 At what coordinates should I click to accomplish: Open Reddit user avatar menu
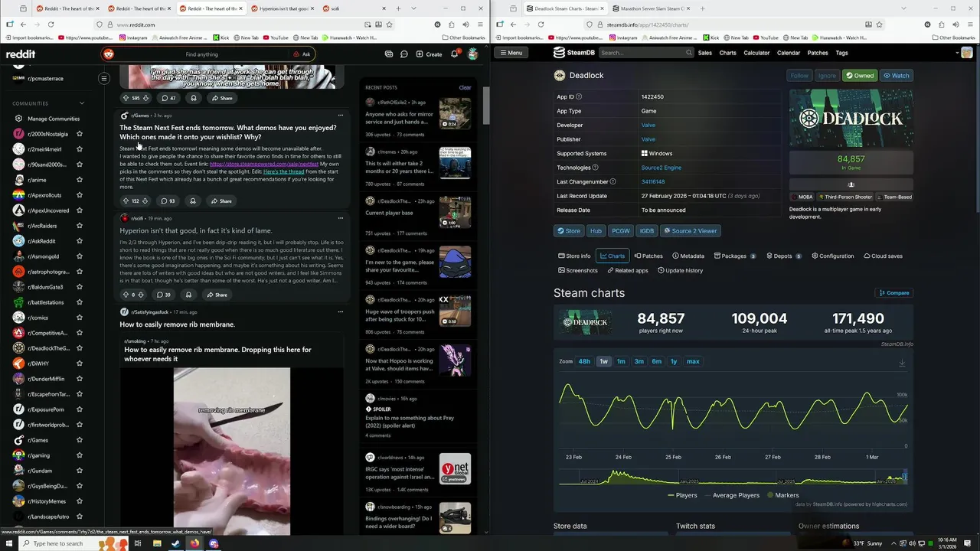click(x=473, y=54)
